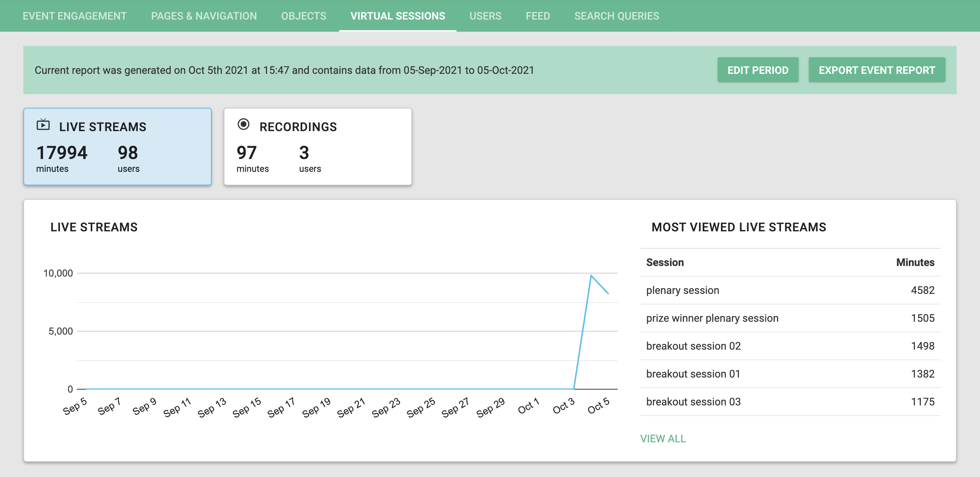Image resolution: width=980 pixels, height=477 pixels.
Task: Open the Feed tab
Action: [537, 16]
